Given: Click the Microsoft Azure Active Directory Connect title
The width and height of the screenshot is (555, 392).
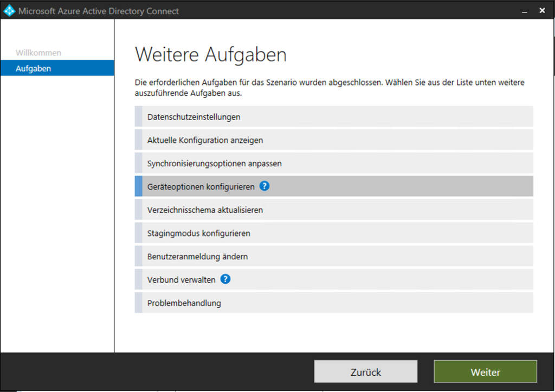Looking at the screenshot, I should point(99,11).
